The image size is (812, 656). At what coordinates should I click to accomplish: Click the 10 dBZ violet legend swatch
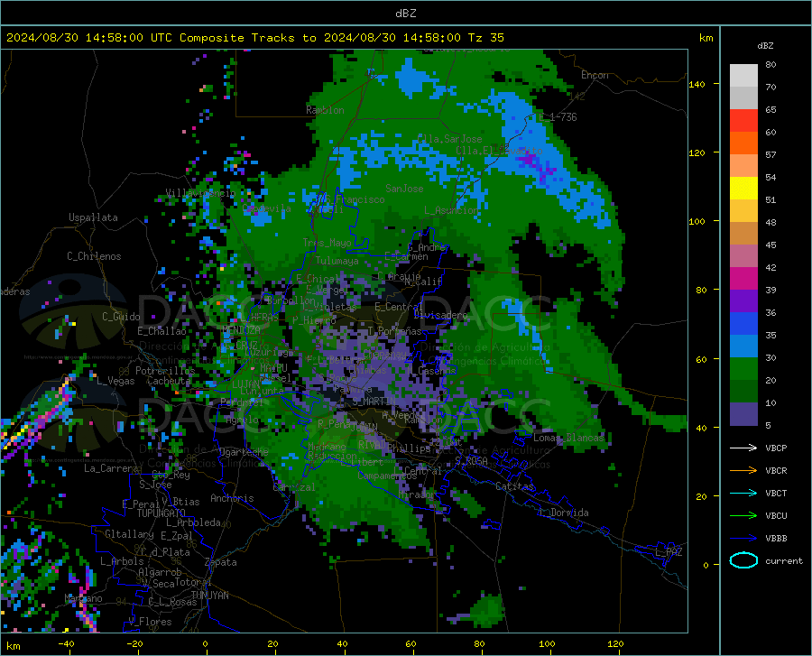tap(743, 414)
